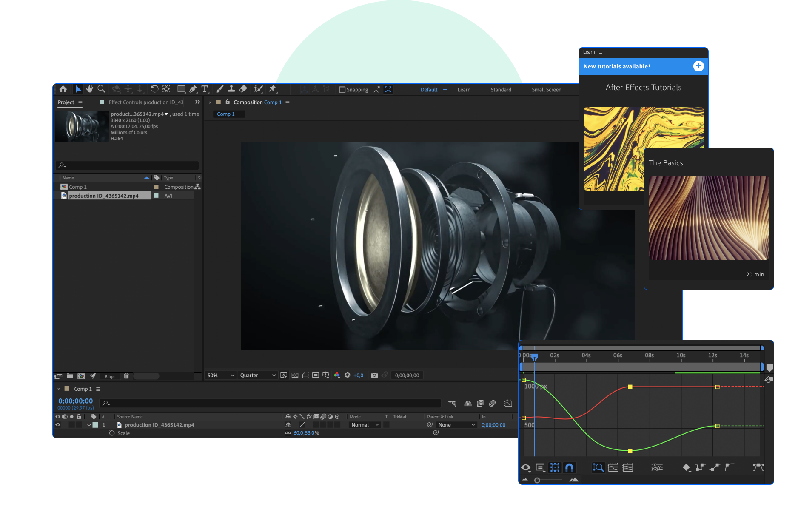Click the New tutorials available banner
The height and width of the screenshot is (532, 798).
coord(643,66)
